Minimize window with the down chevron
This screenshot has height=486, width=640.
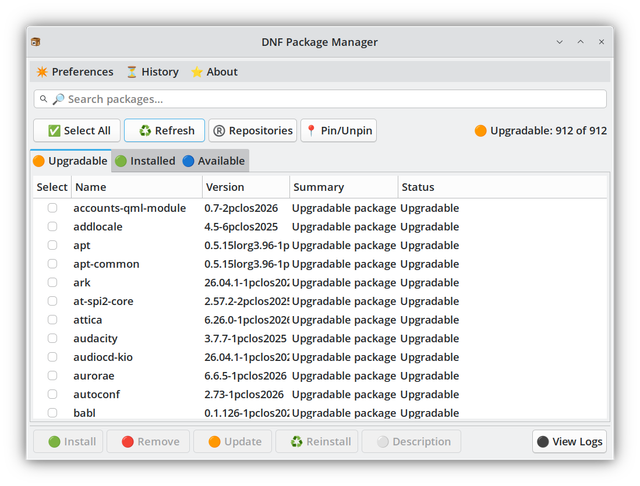560,42
